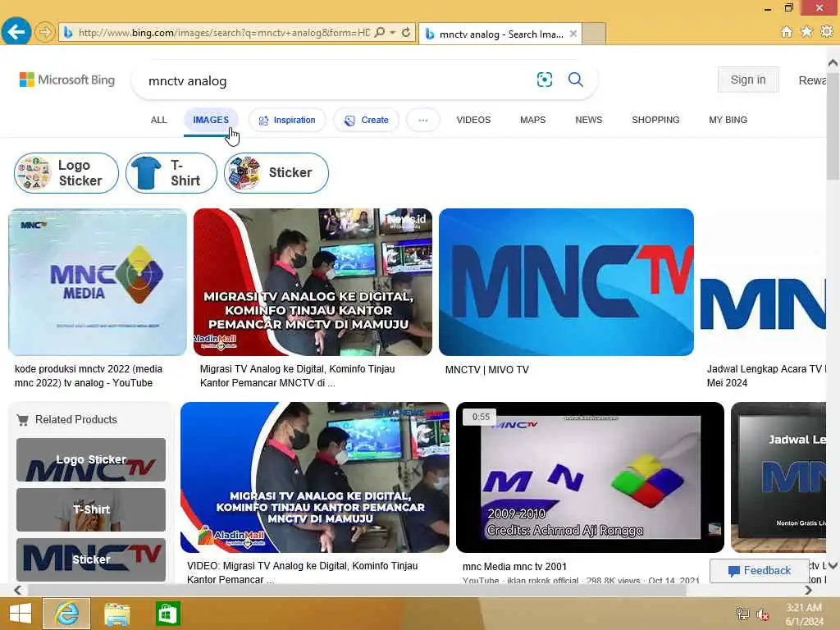The height and width of the screenshot is (630, 840).
Task: Switch to the MAPS tab
Action: click(533, 120)
